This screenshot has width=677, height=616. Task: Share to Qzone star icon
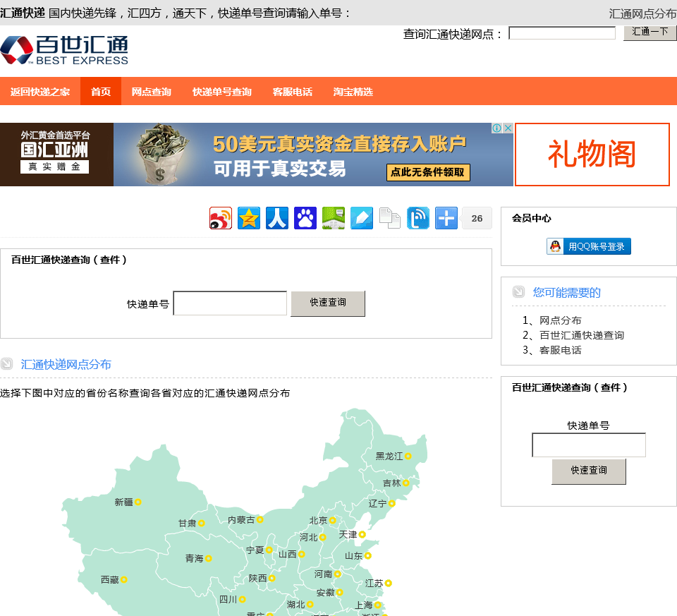tap(249, 218)
